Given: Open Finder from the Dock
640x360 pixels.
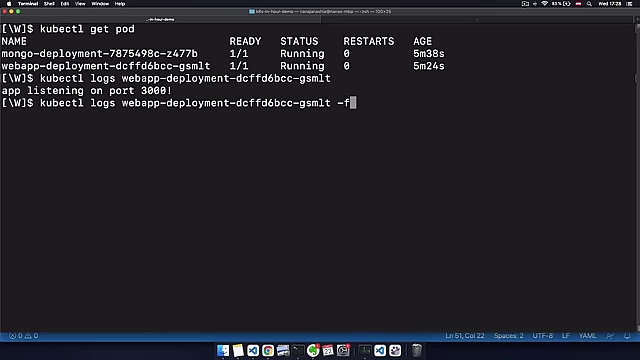Looking at the screenshot, I should pyautogui.click(x=223, y=350).
